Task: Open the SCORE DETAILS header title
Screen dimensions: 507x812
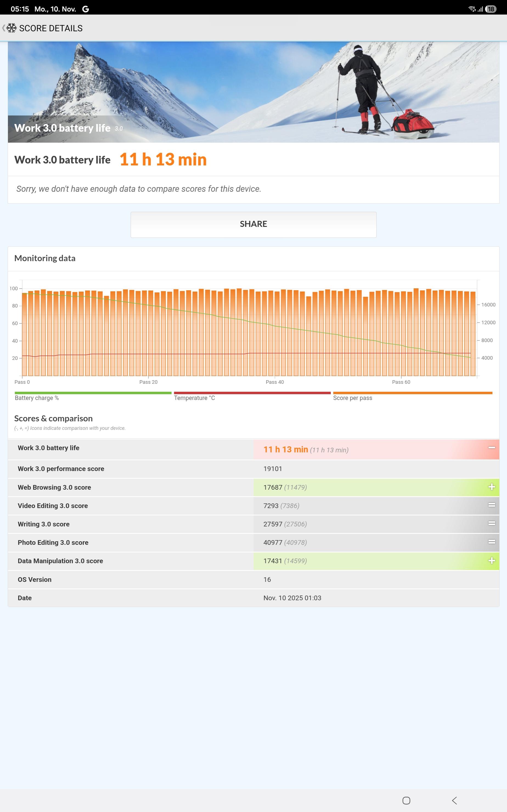Action: pyautogui.click(x=51, y=29)
